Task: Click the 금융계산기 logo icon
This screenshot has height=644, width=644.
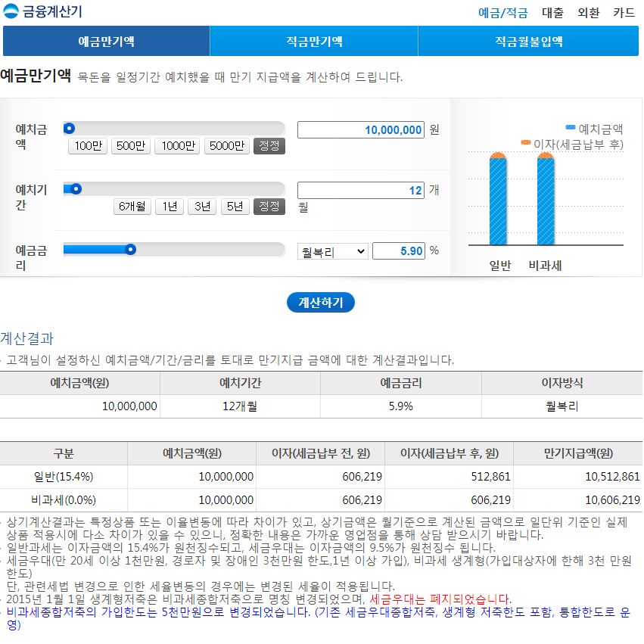Action: pos(11,11)
